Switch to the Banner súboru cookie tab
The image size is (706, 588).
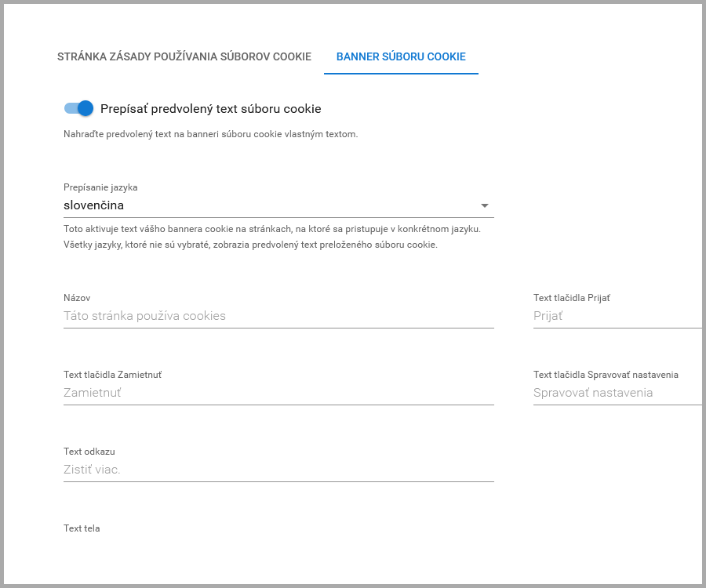[x=401, y=56]
